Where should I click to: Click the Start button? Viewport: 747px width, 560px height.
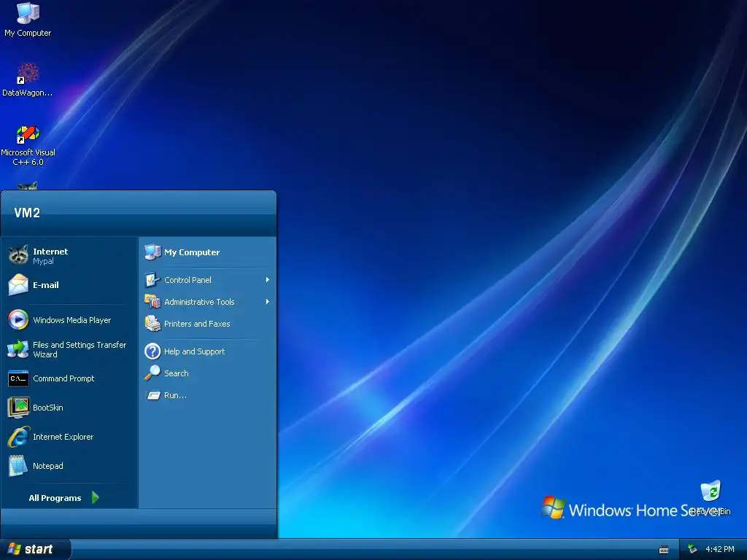coord(35,550)
